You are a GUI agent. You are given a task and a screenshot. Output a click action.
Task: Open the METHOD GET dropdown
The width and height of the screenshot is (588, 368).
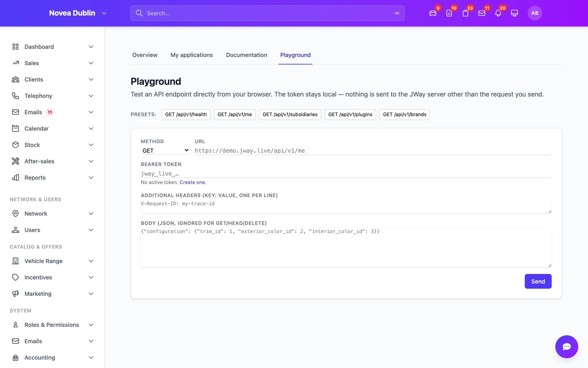pyautogui.click(x=165, y=150)
